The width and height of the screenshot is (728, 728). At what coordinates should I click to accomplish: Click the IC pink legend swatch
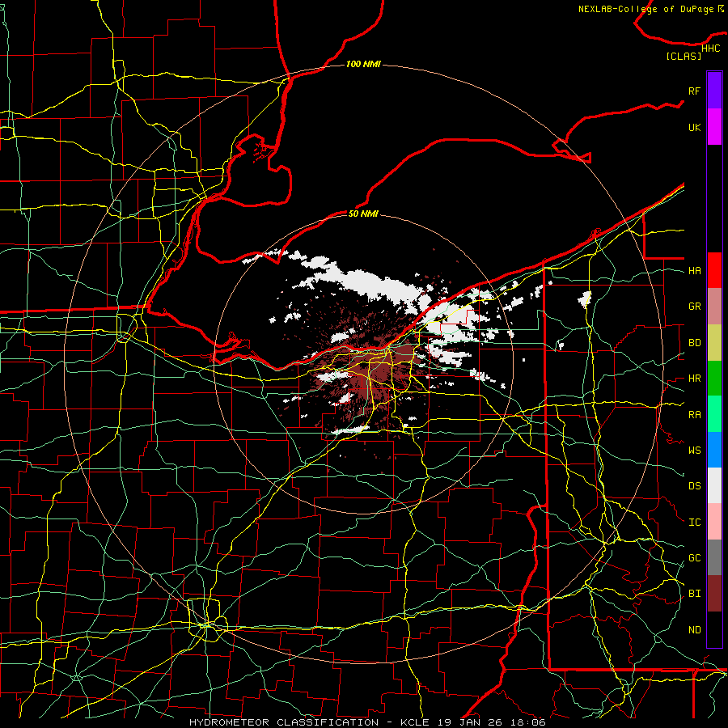point(714,522)
